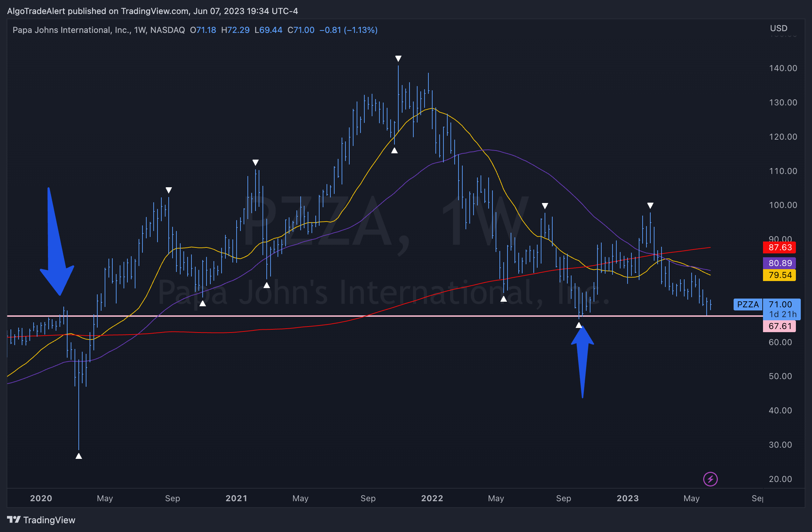Click the pink 67.61 price label
This screenshot has width=812, height=532.
pos(780,326)
